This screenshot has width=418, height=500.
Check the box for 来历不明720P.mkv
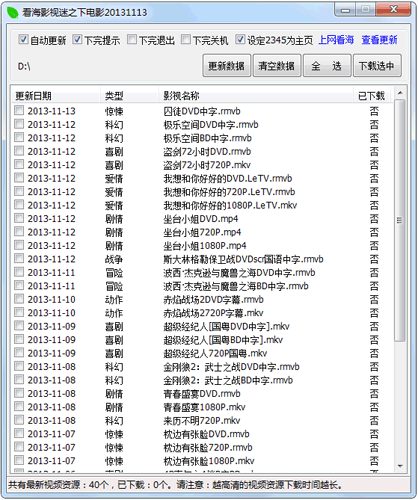19,420
